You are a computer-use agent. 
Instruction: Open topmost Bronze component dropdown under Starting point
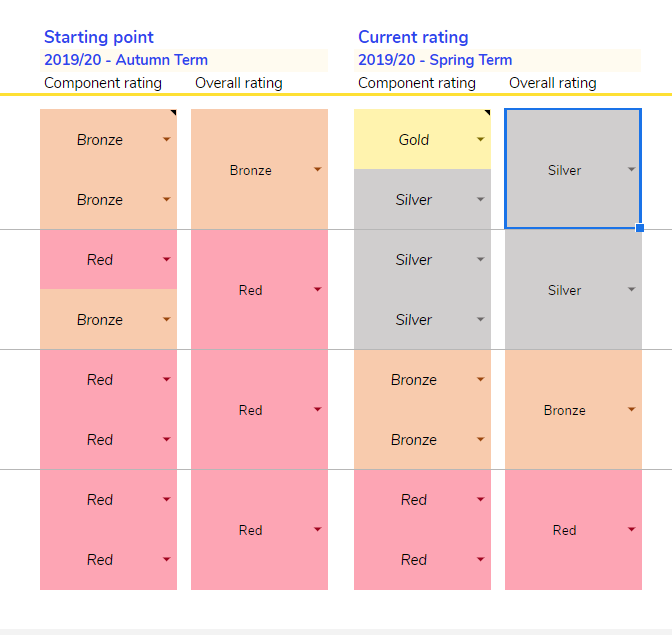pyautogui.click(x=167, y=140)
